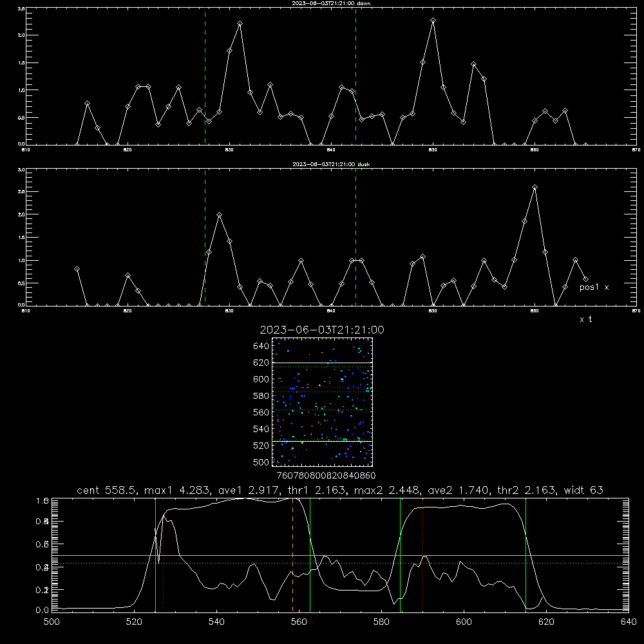Click the dawn plot peak near 850

coord(433,20)
